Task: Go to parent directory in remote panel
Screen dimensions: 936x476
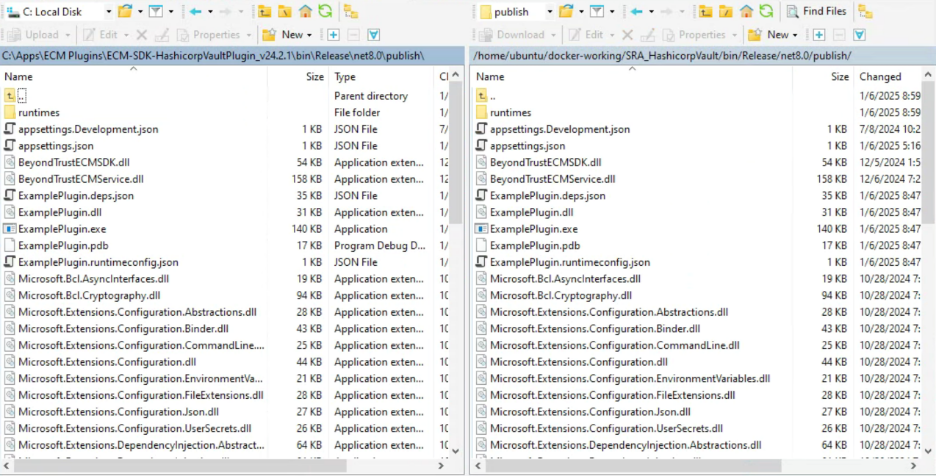Action: tap(706, 11)
